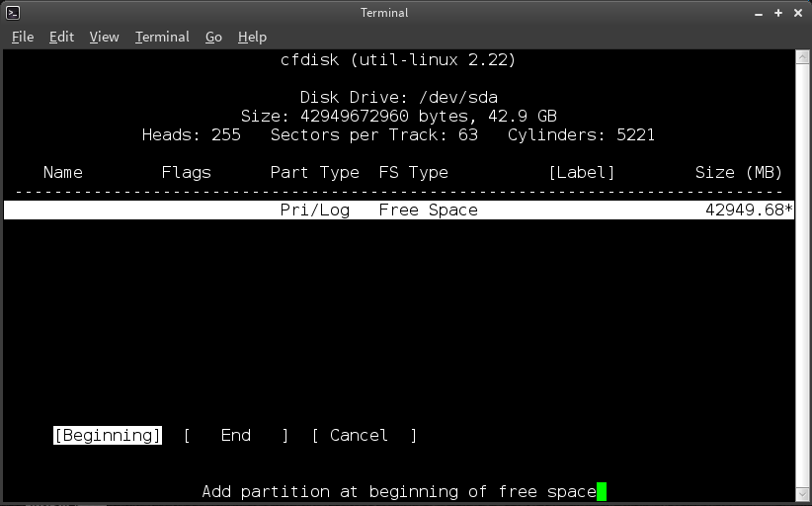The width and height of the screenshot is (812, 506).
Task: Click the disk size bytes line
Action: 399,116
